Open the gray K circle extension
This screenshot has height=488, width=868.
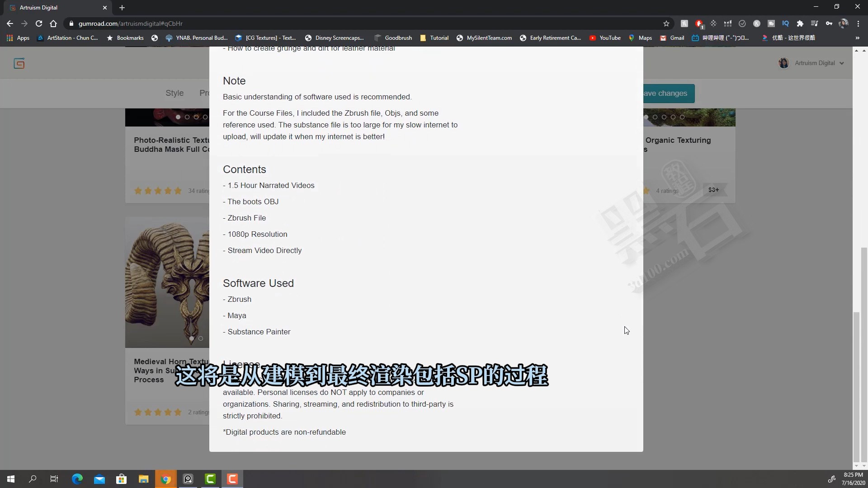tap(757, 23)
